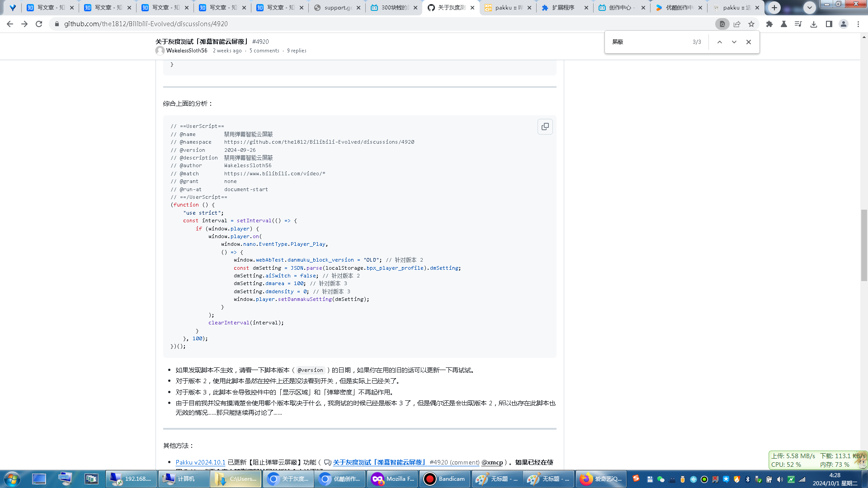Open the tab search dropdown chevron
The width and height of the screenshot is (868, 488).
[810, 8]
